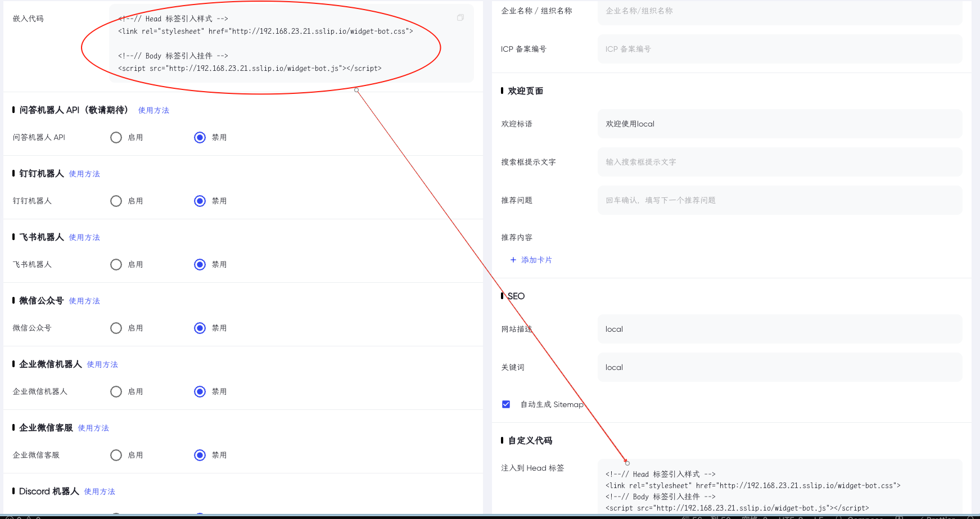Open 使用方法 link for 企业微信机器人

[x=102, y=364]
